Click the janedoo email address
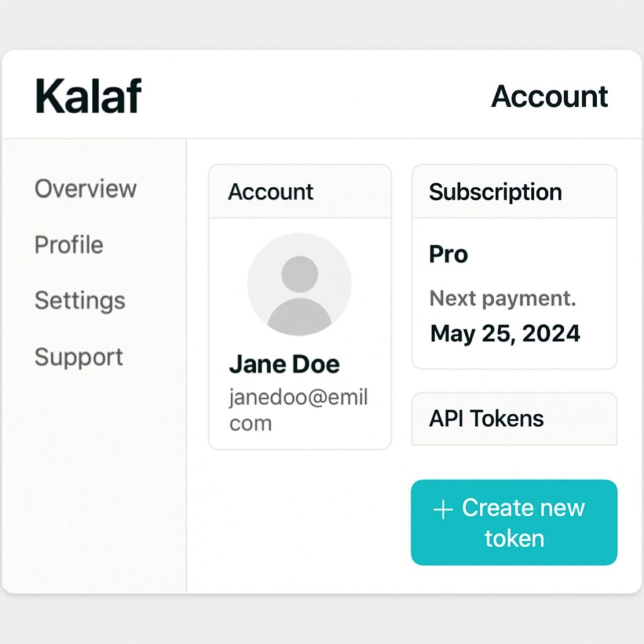 click(298, 409)
